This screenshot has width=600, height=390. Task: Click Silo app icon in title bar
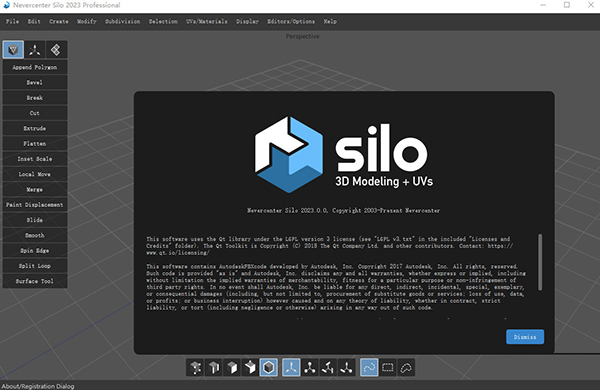click(x=7, y=5)
